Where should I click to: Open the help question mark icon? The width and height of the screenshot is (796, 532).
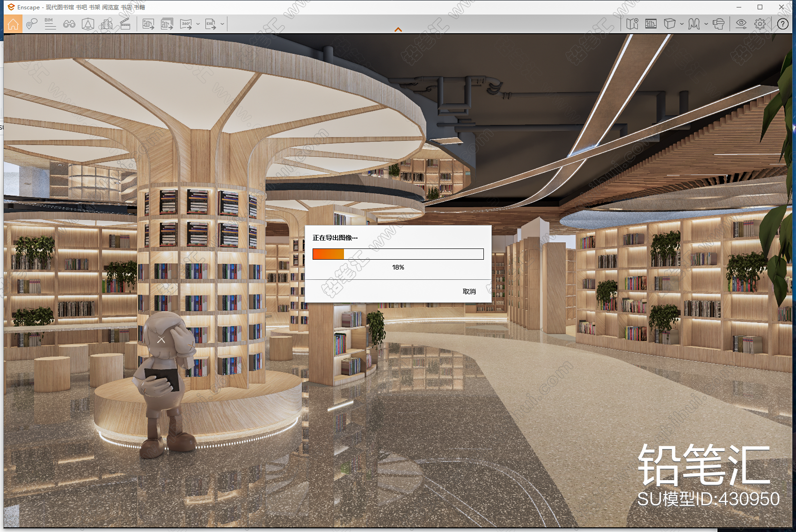point(783,24)
